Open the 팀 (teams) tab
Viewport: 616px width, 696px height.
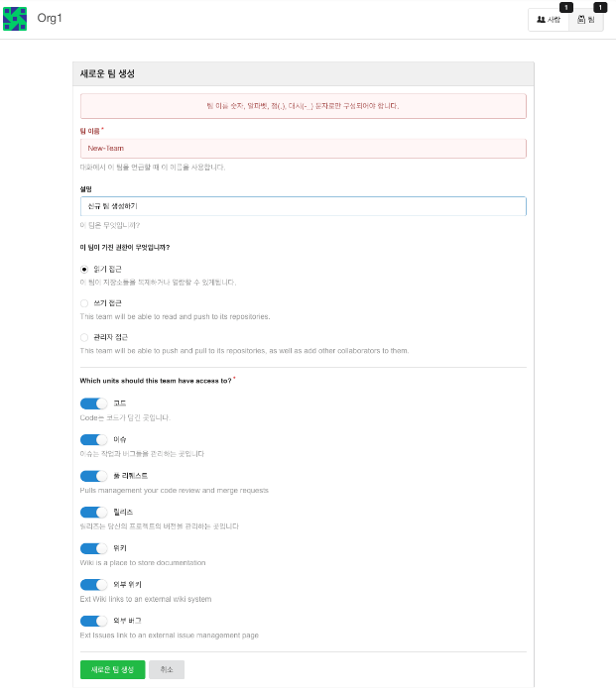point(586,20)
